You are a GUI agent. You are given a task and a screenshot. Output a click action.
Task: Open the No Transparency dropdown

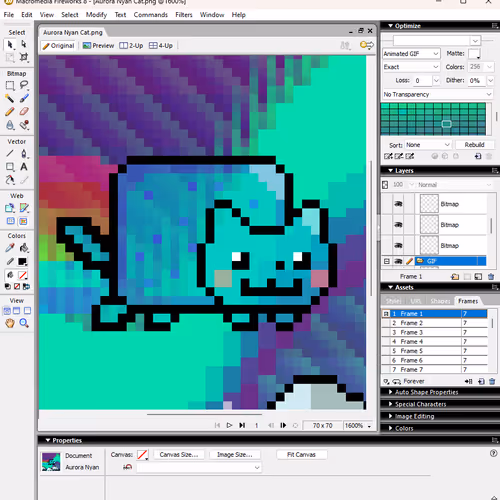click(438, 94)
